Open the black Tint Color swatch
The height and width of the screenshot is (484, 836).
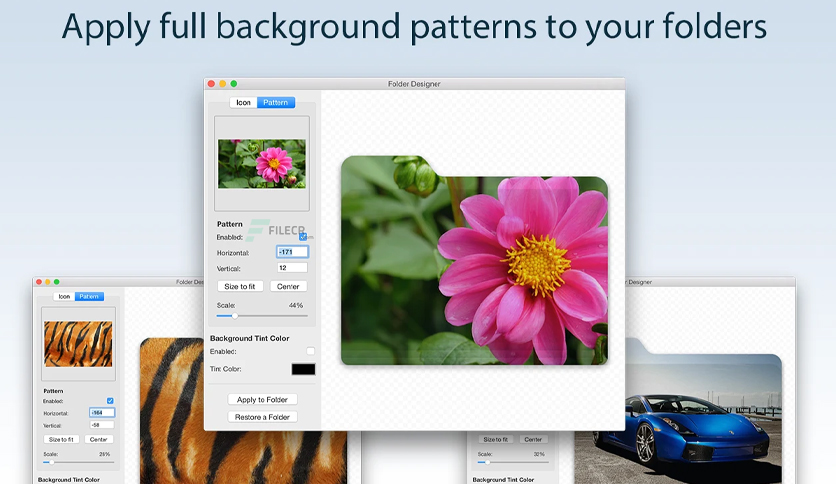tap(303, 369)
